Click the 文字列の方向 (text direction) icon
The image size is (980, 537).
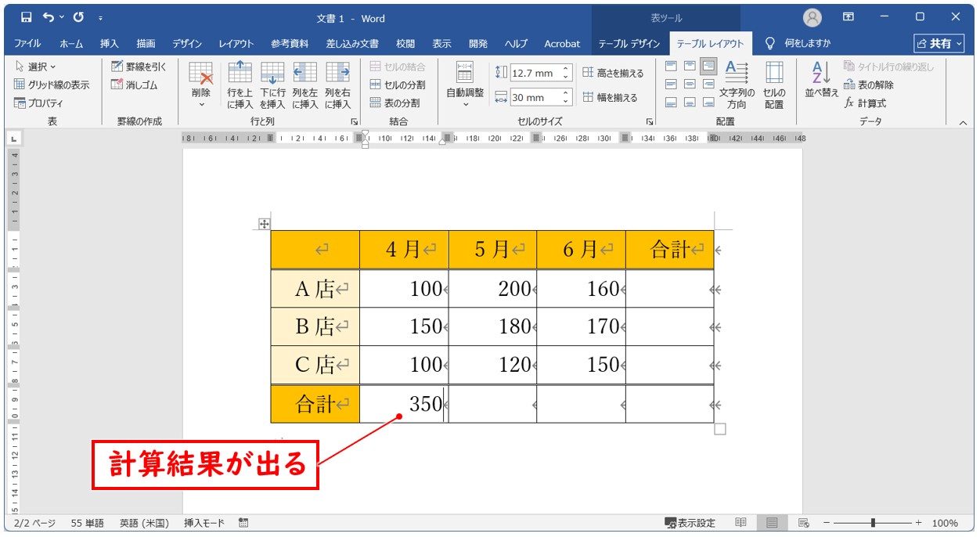737,85
